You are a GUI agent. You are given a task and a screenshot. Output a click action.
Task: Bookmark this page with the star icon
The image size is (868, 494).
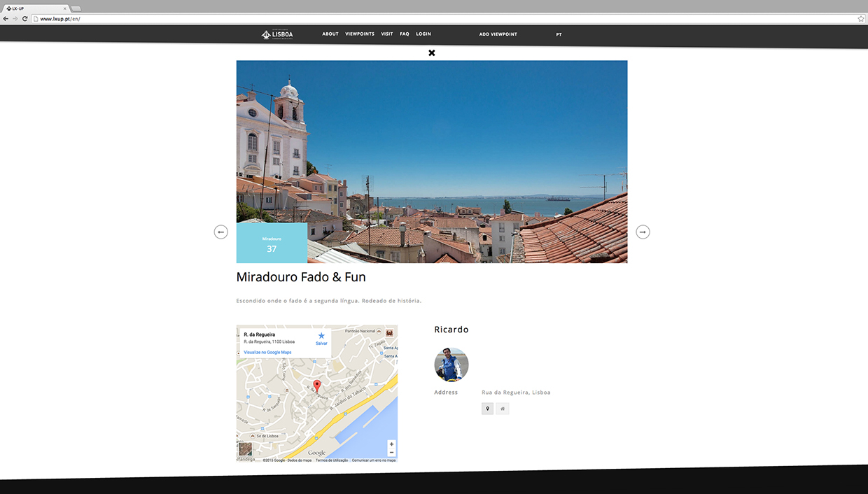[x=860, y=19]
